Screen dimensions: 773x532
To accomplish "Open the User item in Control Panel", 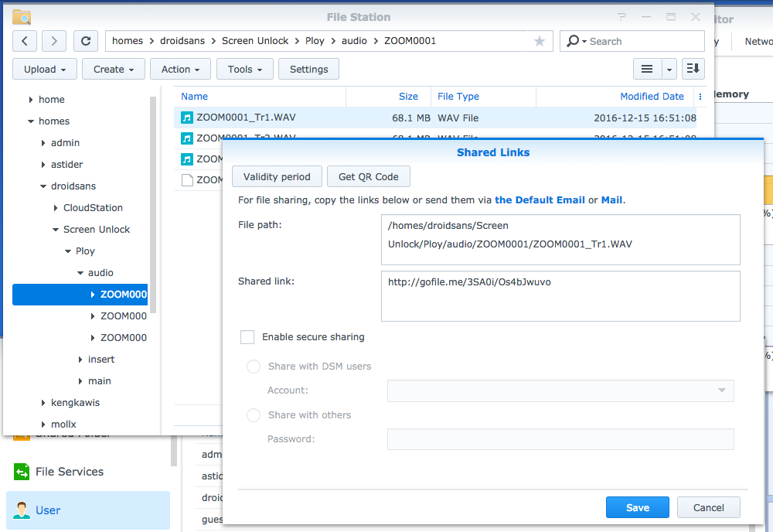I will [48, 510].
